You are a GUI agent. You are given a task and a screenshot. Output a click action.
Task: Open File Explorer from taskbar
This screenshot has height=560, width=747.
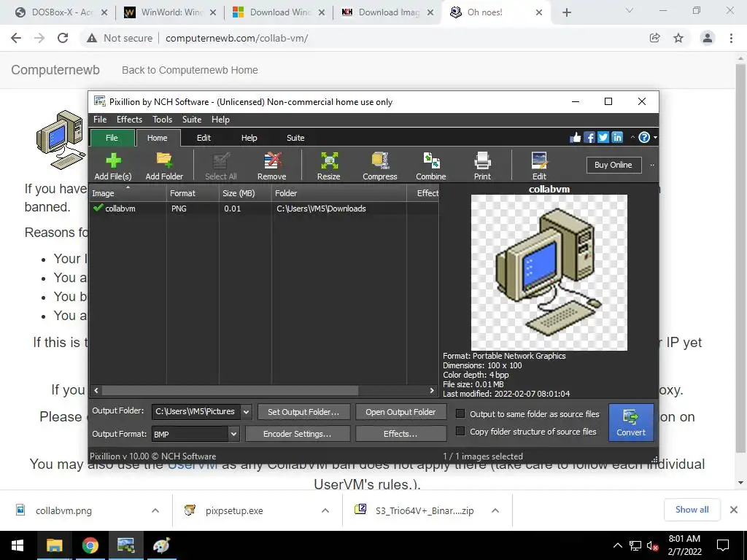54,545
